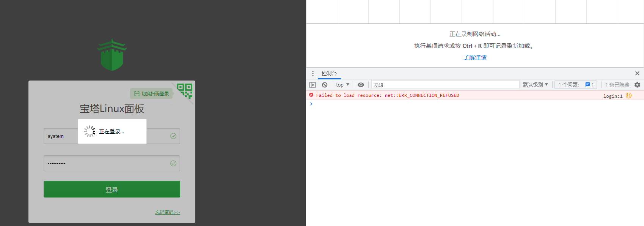Click the QR code login icon
This screenshot has width=644, height=226.
point(185,91)
